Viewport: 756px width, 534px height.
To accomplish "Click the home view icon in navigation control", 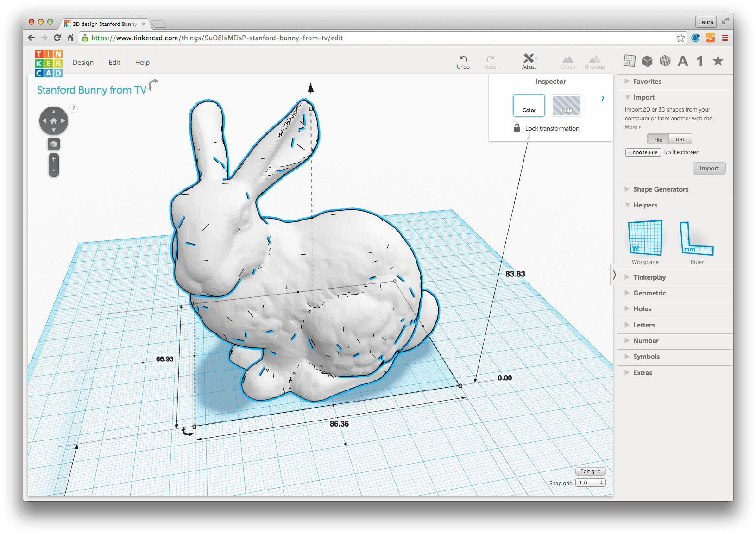I will [x=54, y=120].
